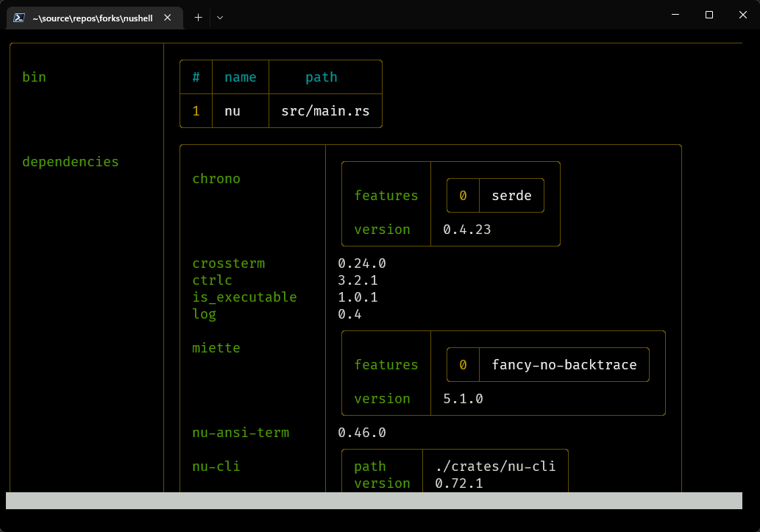Click index '0' beside fancy-no-backtrace
Screen dimensions: 760x532
point(463,365)
